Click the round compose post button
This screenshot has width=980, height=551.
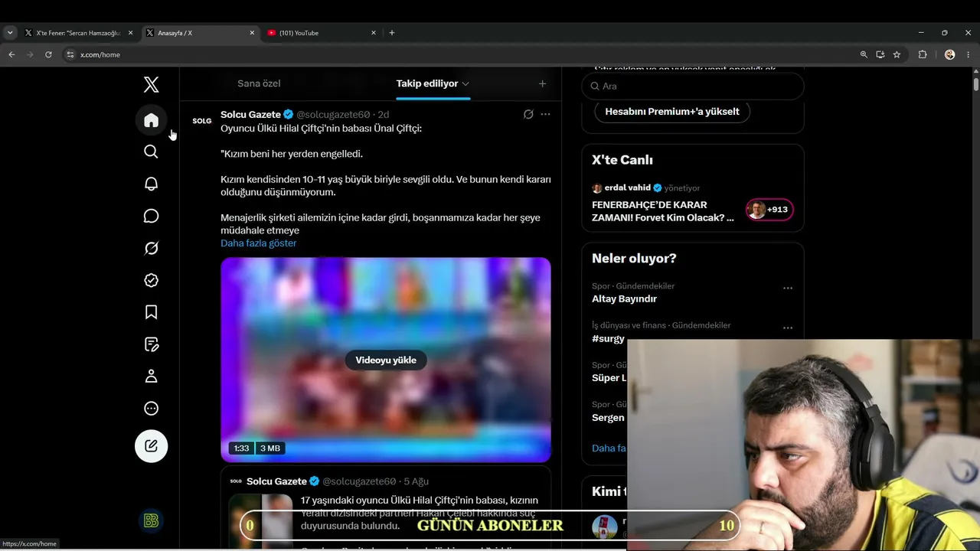click(x=152, y=446)
